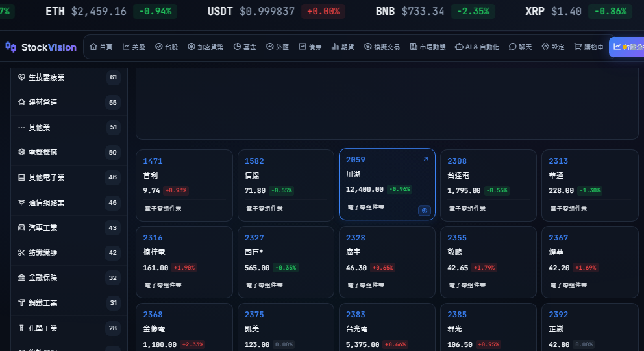644x351 pixels.
Task: Click the +1.90% badge on 楠梓電
Action: click(184, 268)
